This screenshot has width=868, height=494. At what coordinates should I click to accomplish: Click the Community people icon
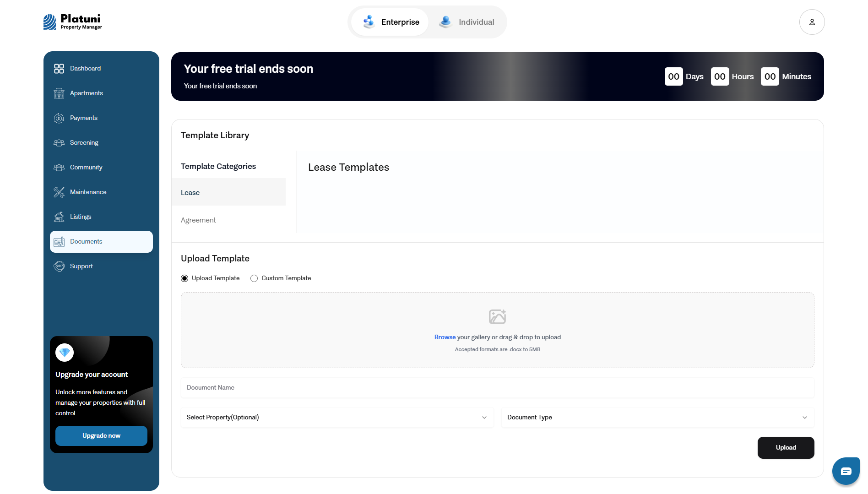[59, 168]
